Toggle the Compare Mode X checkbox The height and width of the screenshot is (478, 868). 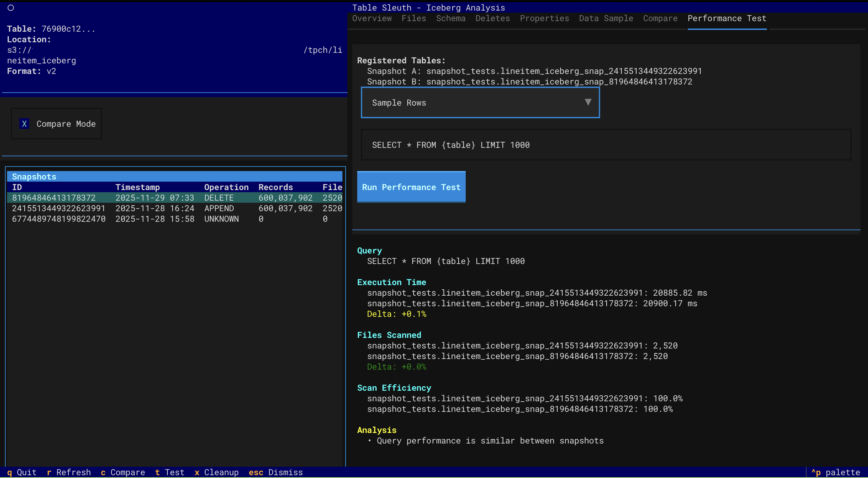24,124
